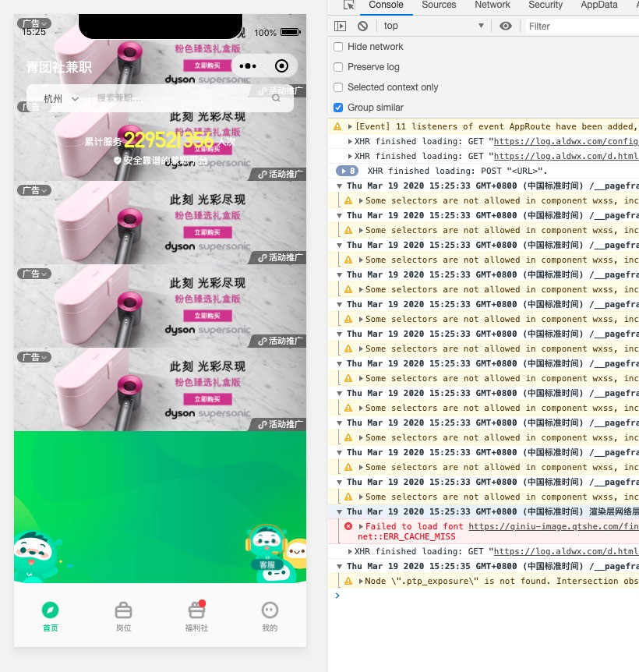The height and width of the screenshot is (672, 639).
Task: Switch to the Sources tab
Action: 439,5
